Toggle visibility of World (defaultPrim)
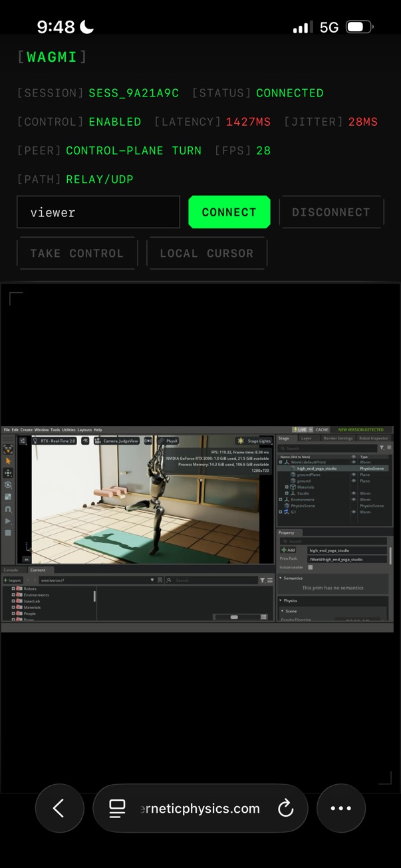This screenshot has height=868, width=401. [x=354, y=462]
